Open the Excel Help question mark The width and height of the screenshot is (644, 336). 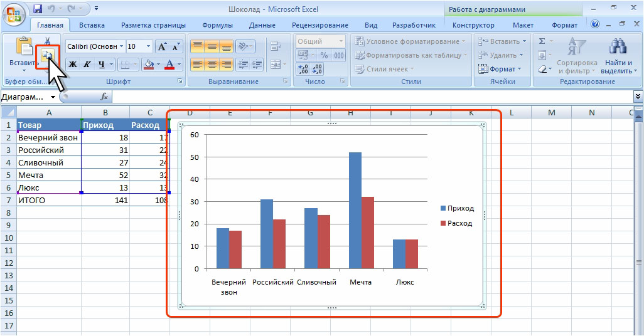pyautogui.click(x=595, y=24)
